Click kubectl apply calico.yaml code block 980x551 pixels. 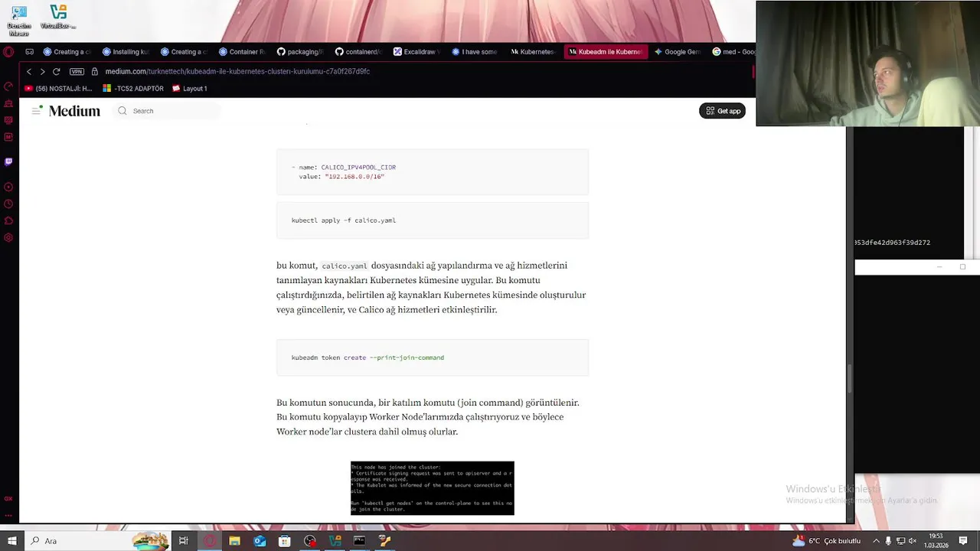pyautogui.click(x=433, y=220)
